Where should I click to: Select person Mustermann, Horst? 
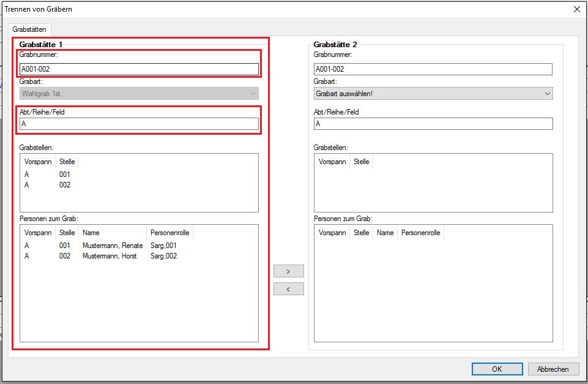point(110,256)
